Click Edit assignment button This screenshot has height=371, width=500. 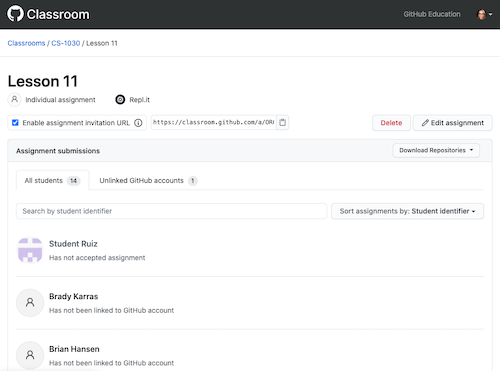452,123
